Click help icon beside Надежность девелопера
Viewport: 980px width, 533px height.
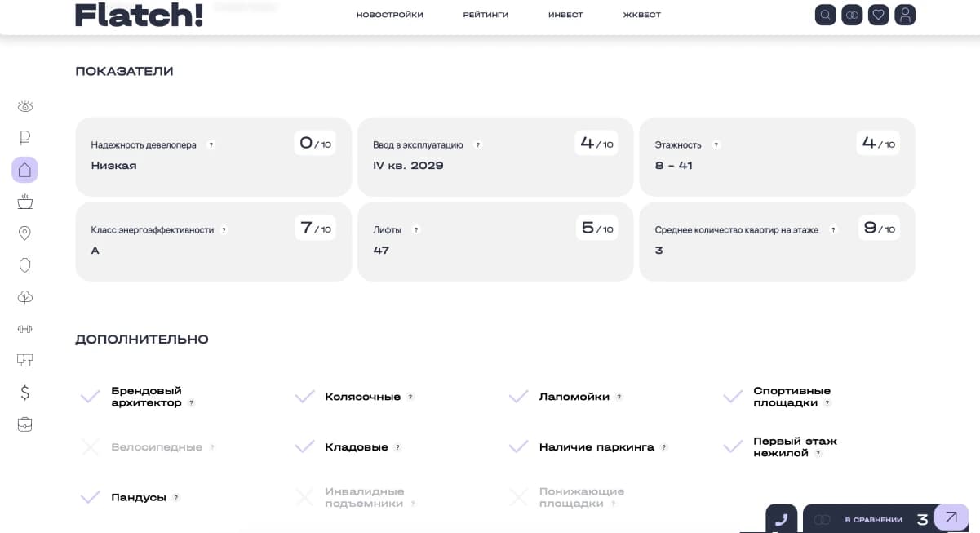pos(211,145)
